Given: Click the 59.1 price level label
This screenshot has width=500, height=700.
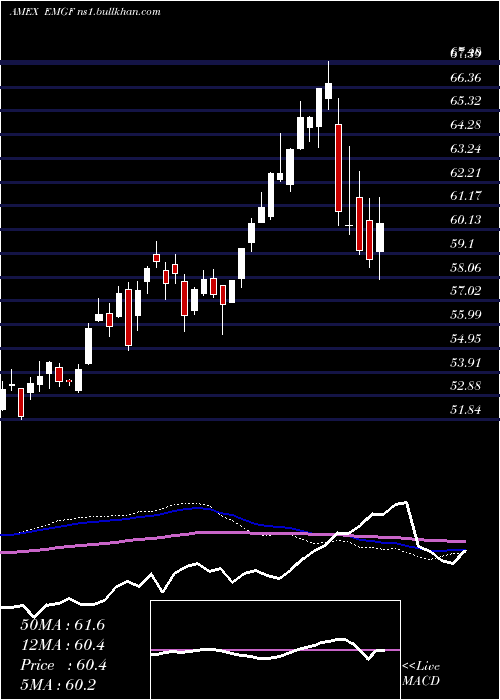Looking at the screenshot, I should 462,244.
